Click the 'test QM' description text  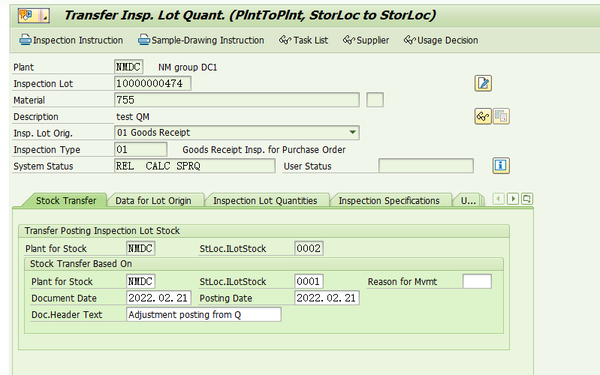pos(133,117)
